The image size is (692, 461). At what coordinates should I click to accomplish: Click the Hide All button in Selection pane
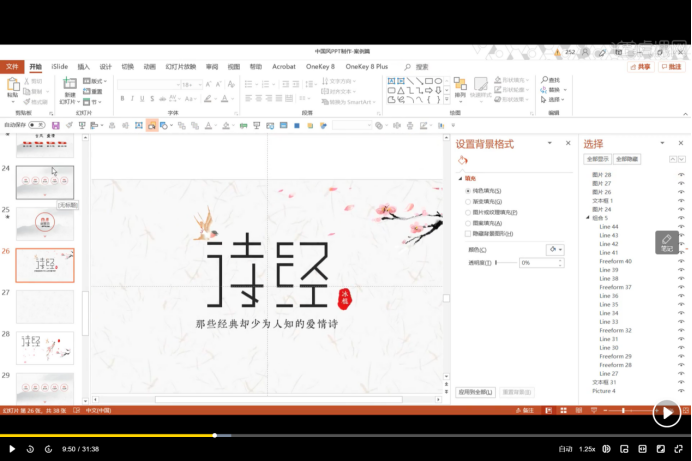pos(627,159)
